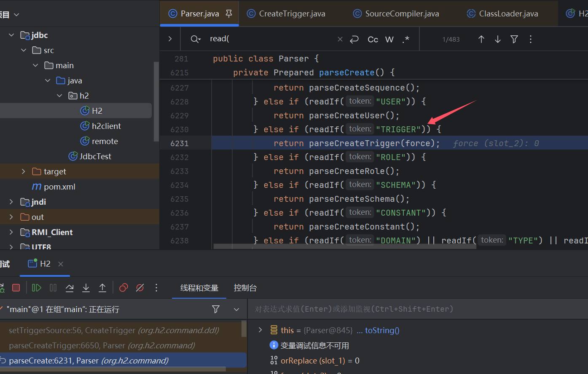Close the H2 debug session tab
Viewport: 588px width, 374px height.
pos(61,264)
